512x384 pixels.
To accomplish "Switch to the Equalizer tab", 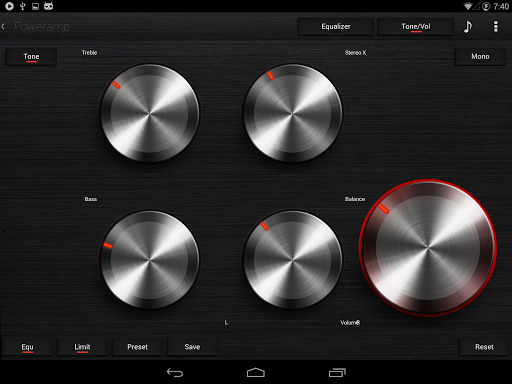I will (x=336, y=26).
